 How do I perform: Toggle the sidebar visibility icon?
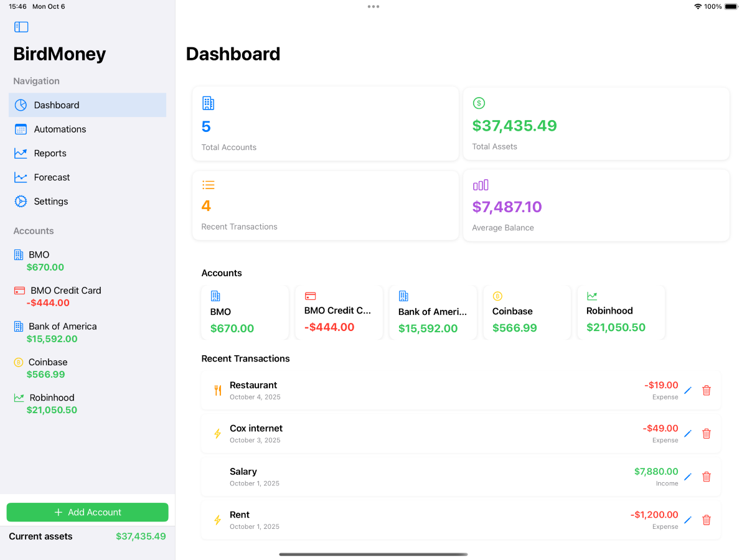tap(21, 27)
